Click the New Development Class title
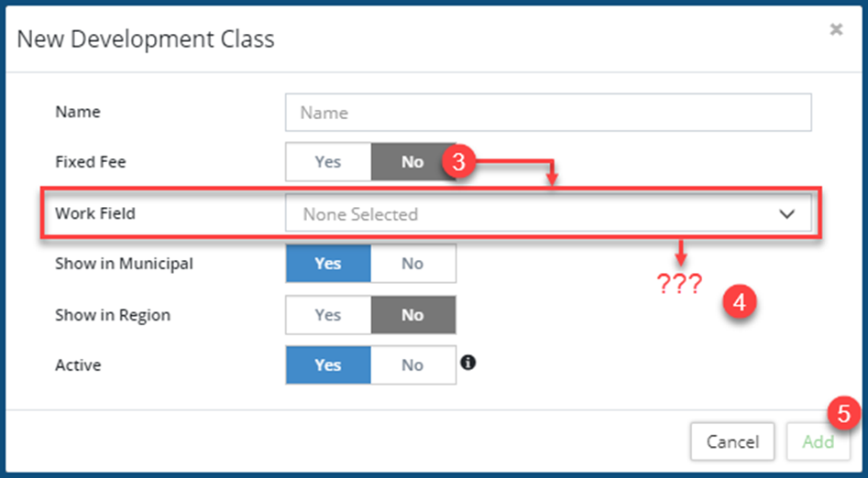Image resolution: width=868 pixels, height=478 pixels. tap(146, 39)
